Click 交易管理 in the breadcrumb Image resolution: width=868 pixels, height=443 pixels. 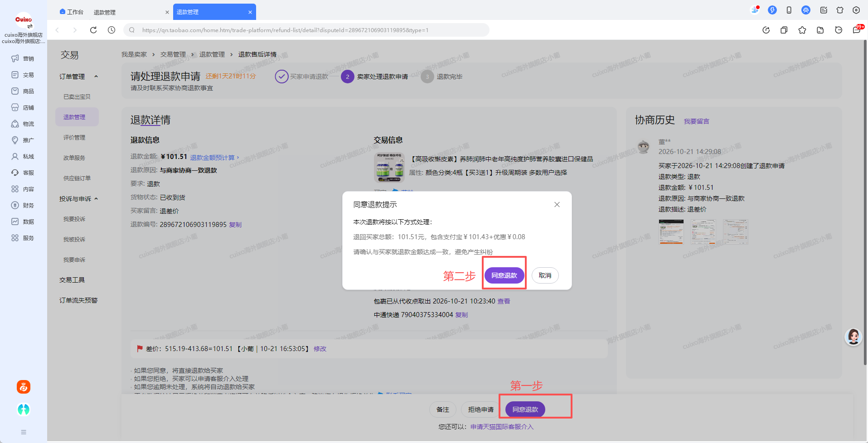[x=173, y=54]
